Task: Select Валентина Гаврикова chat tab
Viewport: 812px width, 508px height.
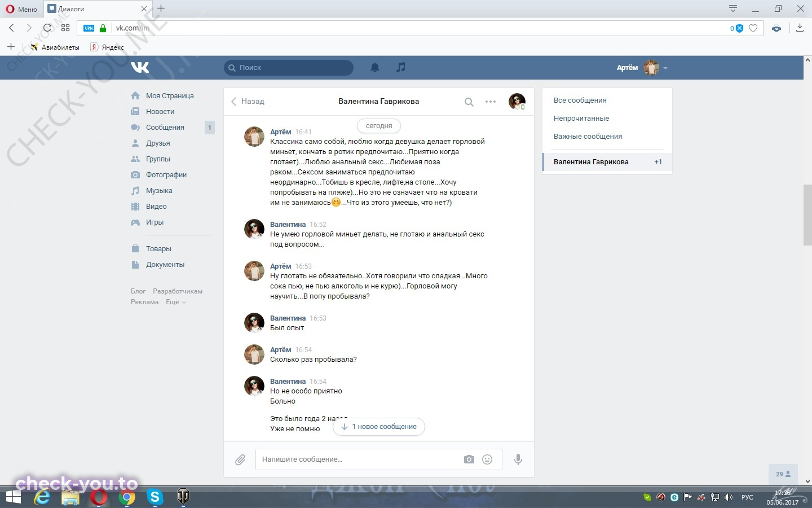Action: [607, 162]
